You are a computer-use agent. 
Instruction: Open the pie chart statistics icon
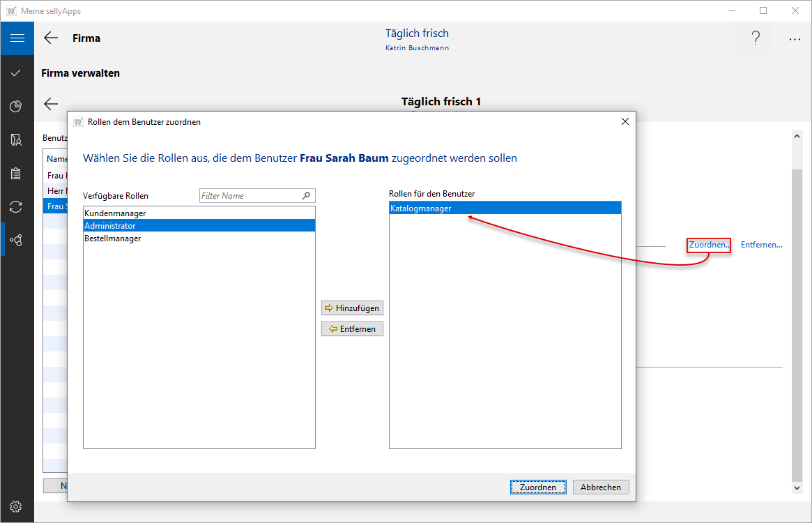tap(17, 106)
